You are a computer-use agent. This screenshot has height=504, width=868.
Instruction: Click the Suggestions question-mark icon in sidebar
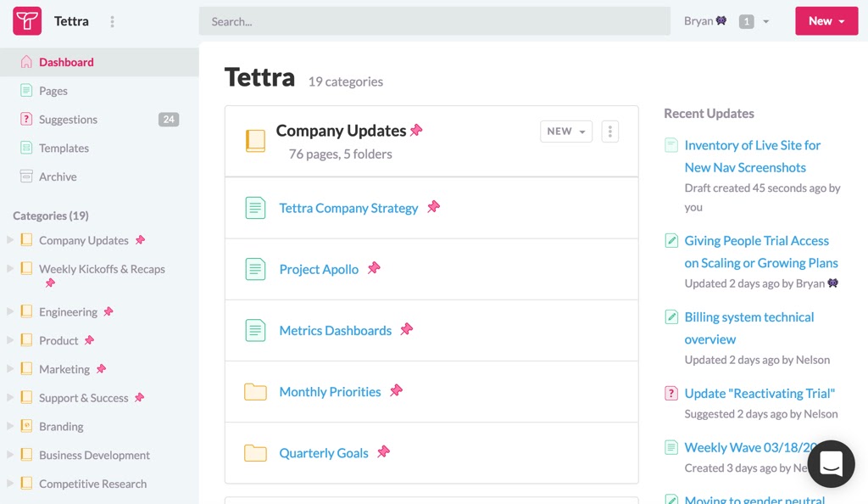coord(26,120)
